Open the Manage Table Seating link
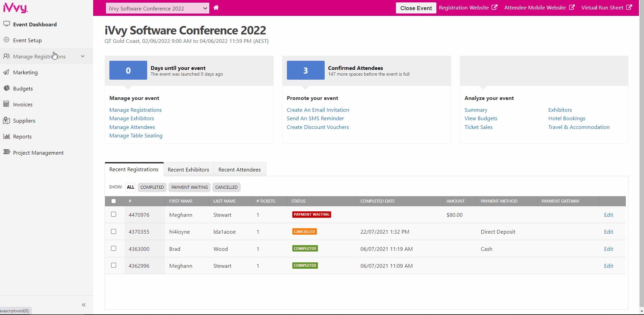 click(x=136, y=136)
